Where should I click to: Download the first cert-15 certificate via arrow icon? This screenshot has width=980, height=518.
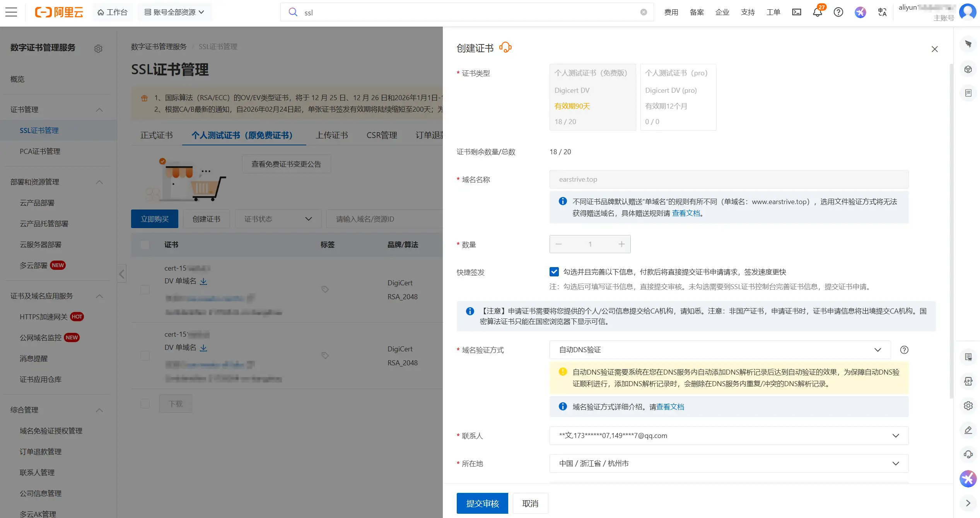(x=203, y=281)
